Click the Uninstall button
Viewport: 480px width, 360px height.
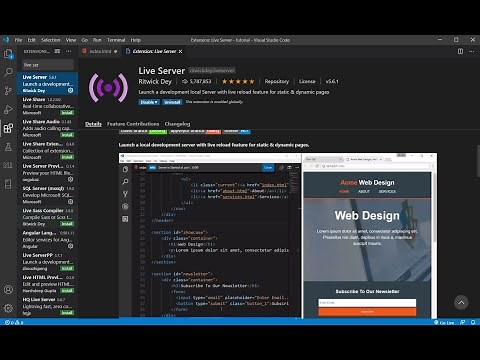pyautogui.click(x=172, y=102)
